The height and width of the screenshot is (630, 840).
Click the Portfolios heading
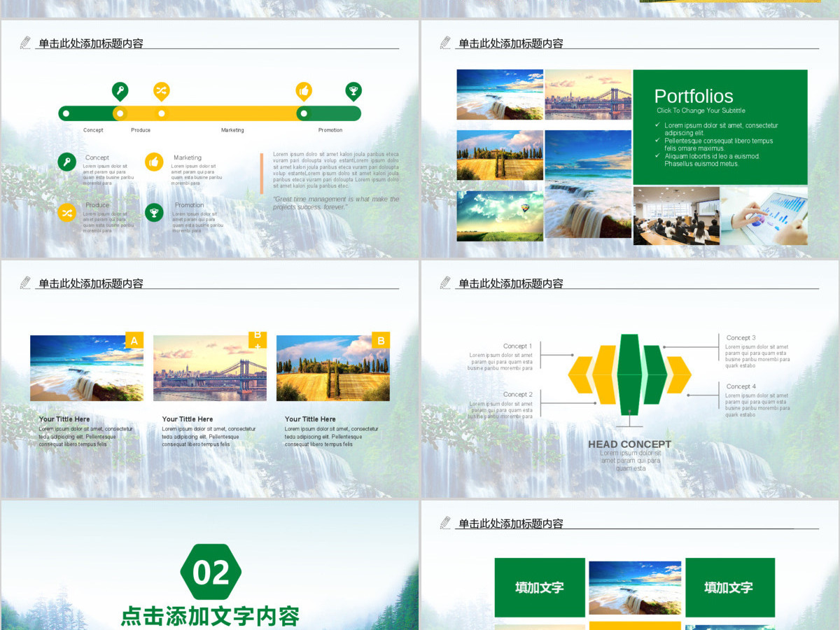click(x=694, y=97)
